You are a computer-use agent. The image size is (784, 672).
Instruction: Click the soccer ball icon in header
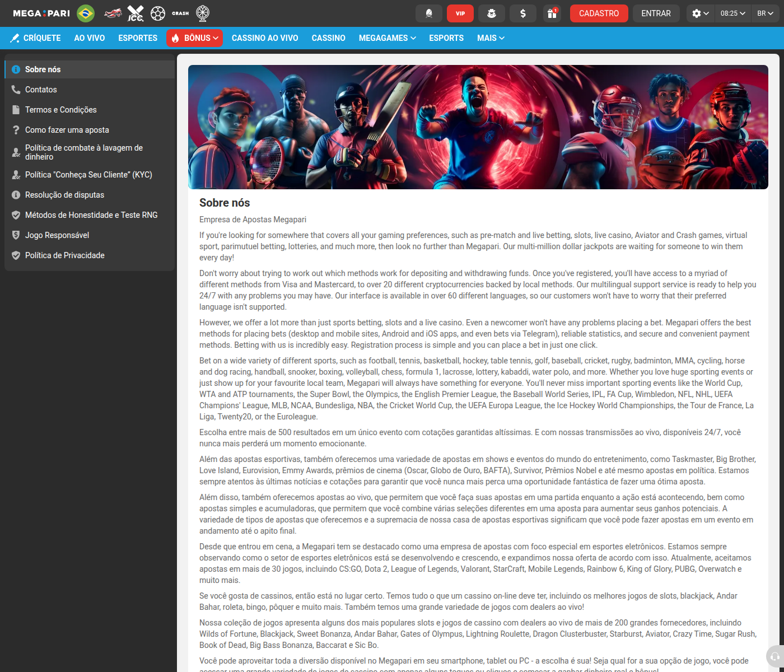tap(158, 13)
